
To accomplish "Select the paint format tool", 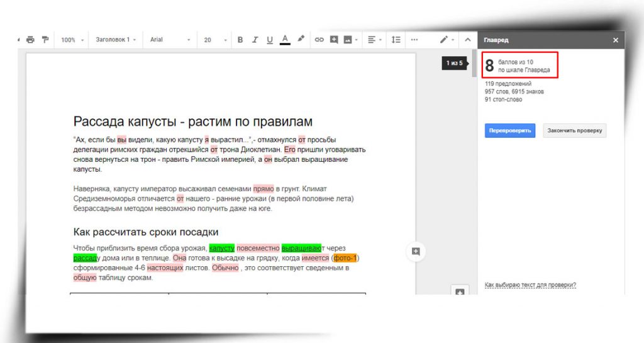I will pyautogui.click(x=45, y=40).
